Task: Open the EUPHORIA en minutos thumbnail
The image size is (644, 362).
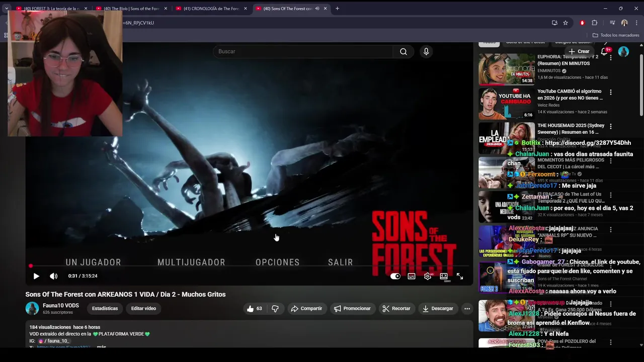Action: (507, 69)
